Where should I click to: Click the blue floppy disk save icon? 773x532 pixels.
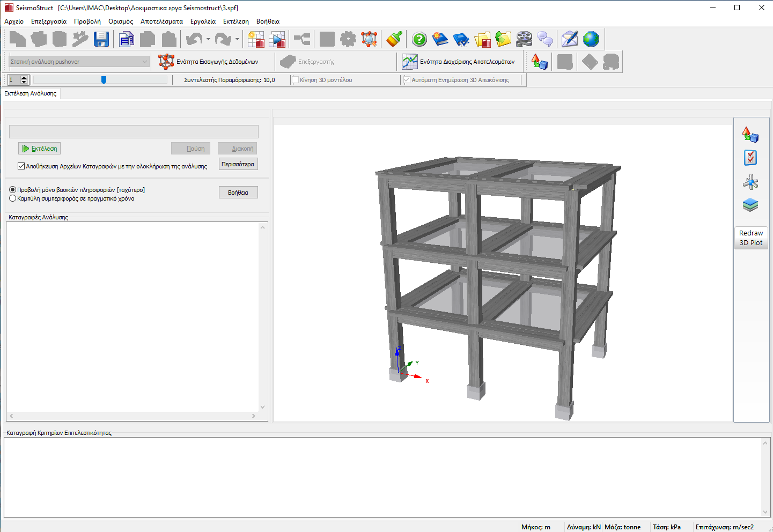(x=101, y=39)
